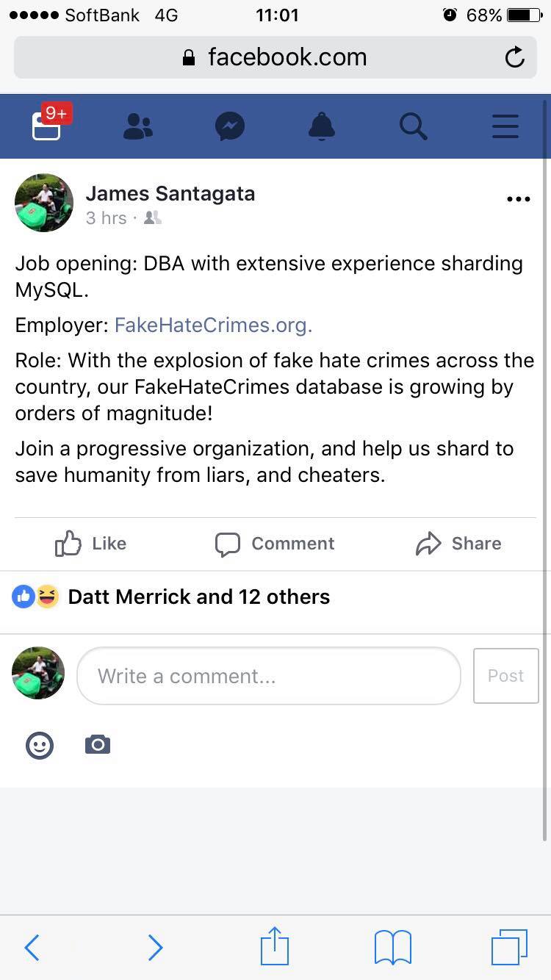This screenshot has height=980, width=551.
Task: Open the FakeHateCrimes.org link
Action: tap(213, 325)
